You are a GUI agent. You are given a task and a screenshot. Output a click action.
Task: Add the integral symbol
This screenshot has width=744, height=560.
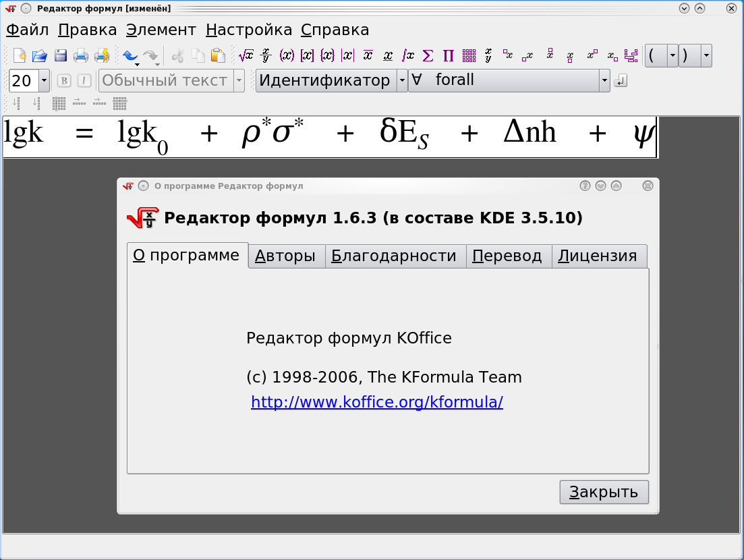(x=407, y=55)
